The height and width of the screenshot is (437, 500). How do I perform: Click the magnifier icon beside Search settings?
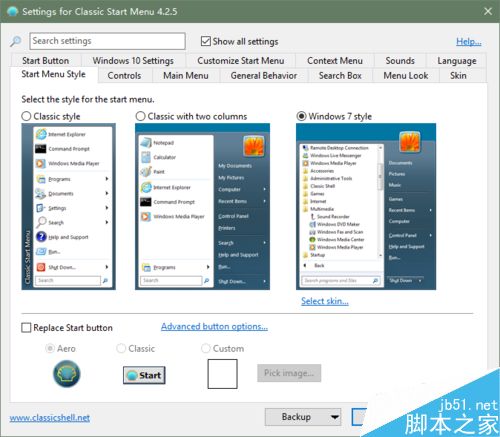click(15, 41)
